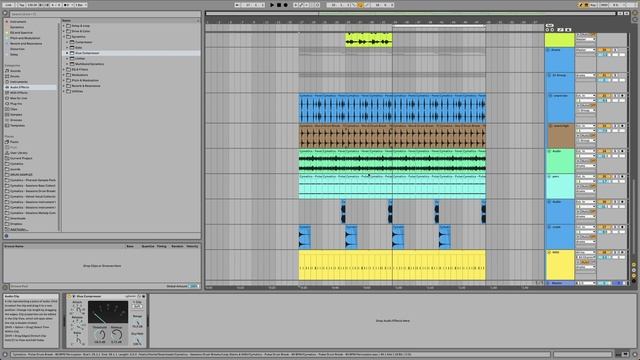The height and width of the screenshot is (360, 640).
Task: Click the Set locator button
Action: [549, 25]
